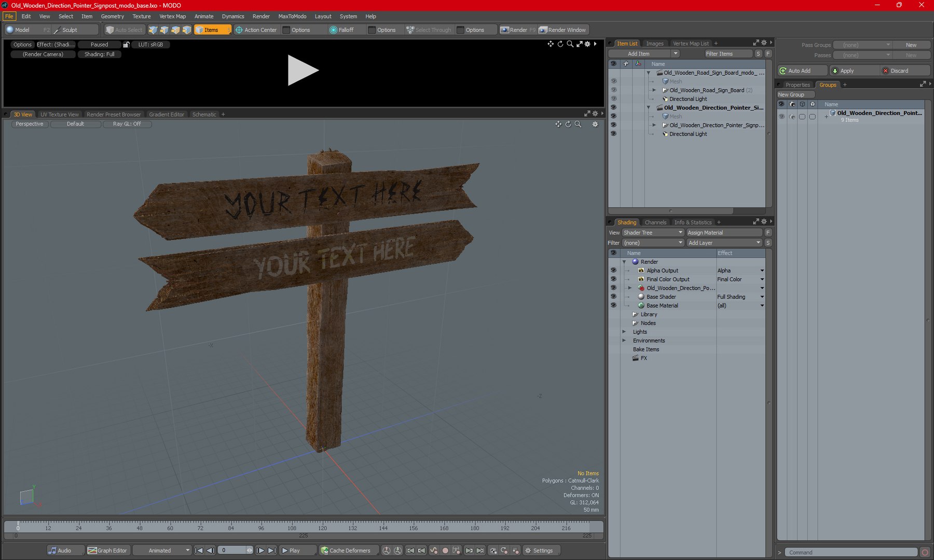Go to first frame in timeline controls
Screen dimensions: 934x560
click(199, 551)
